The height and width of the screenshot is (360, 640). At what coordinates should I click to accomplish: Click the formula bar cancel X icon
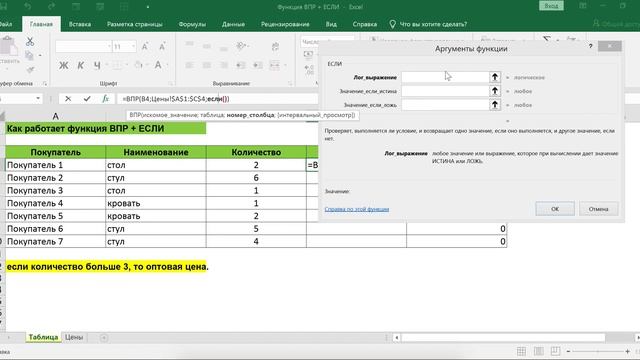click(68, 99)
